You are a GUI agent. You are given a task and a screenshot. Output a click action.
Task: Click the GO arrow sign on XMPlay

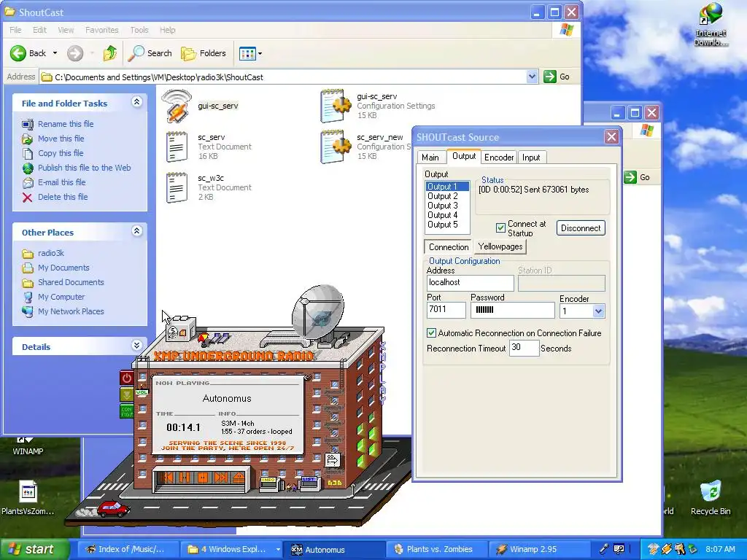coord(332,460)
